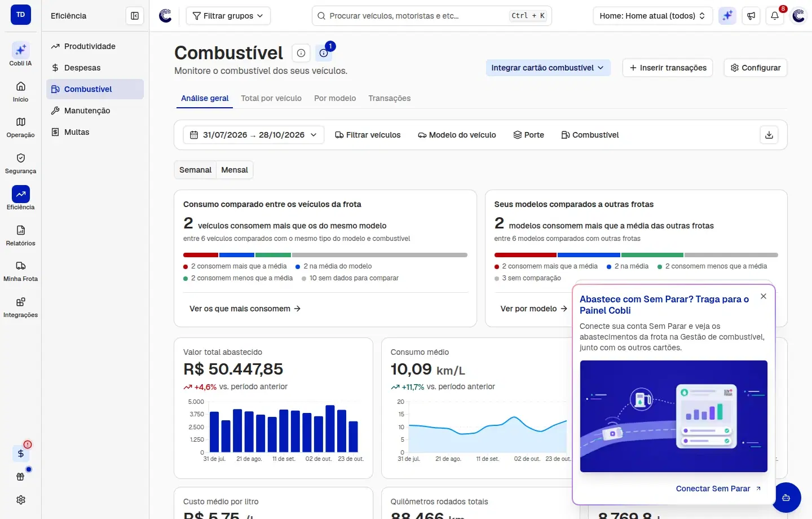Click red segment of fleet consumption bar

(201, 255)
